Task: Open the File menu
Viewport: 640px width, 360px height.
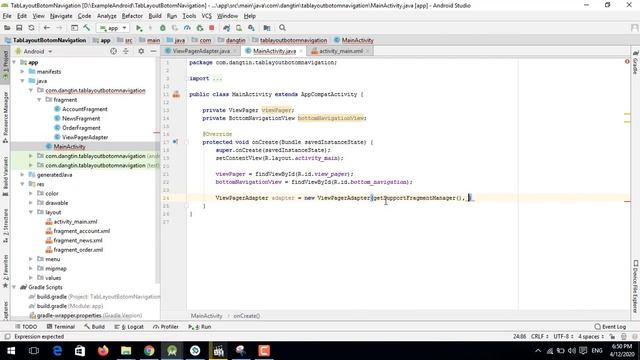Action: [7, 16]
